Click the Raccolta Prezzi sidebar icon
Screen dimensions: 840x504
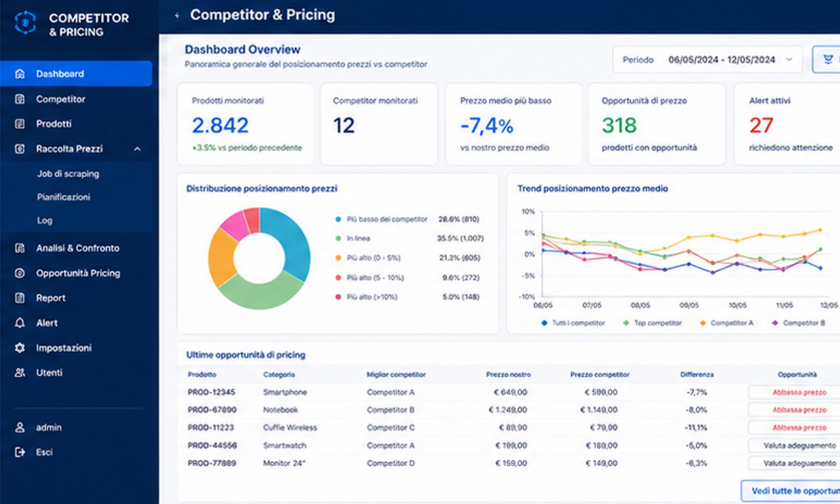click(x=20, y=149)
